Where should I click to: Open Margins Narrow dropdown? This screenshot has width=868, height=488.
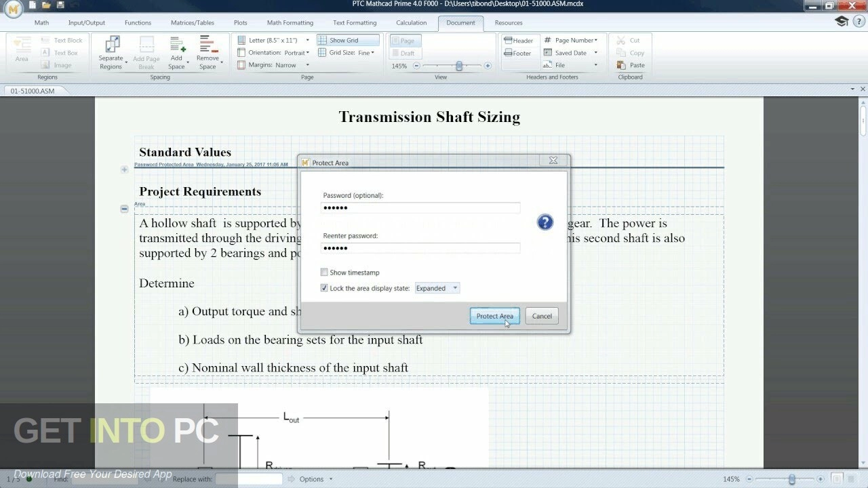pyautogui.click(x=307, y=65)
